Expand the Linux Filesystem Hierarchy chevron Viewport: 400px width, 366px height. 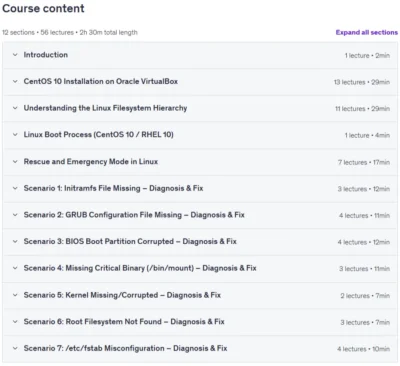coord(15,108)
